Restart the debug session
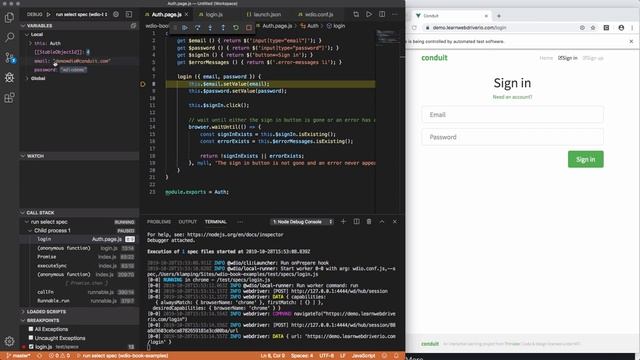640x360 pixels. pos(236,28)
